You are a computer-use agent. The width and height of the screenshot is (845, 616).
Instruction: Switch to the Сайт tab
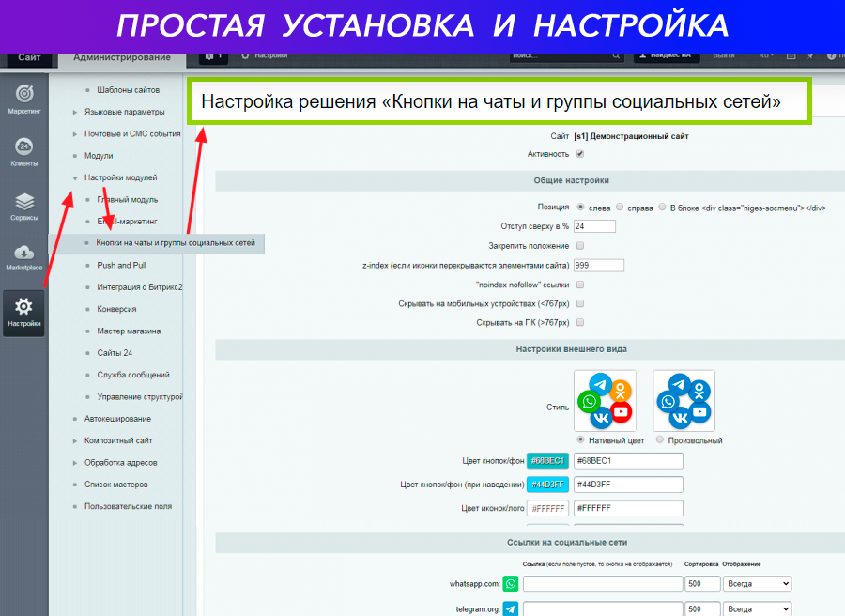[x=28, y=58]
